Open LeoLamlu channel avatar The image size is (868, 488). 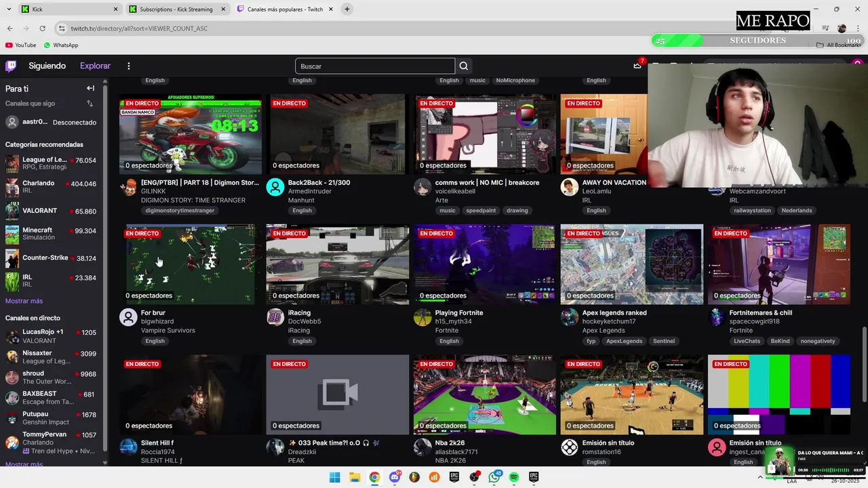coord(570,187)
